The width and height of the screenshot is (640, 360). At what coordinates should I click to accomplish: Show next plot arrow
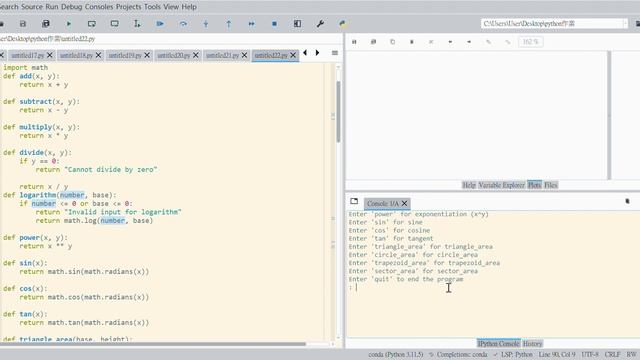469,42
